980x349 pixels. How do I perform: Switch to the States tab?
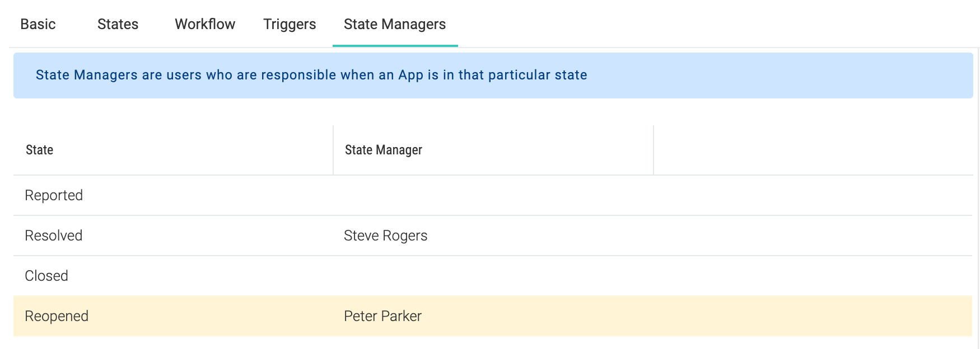pos(118,24)
